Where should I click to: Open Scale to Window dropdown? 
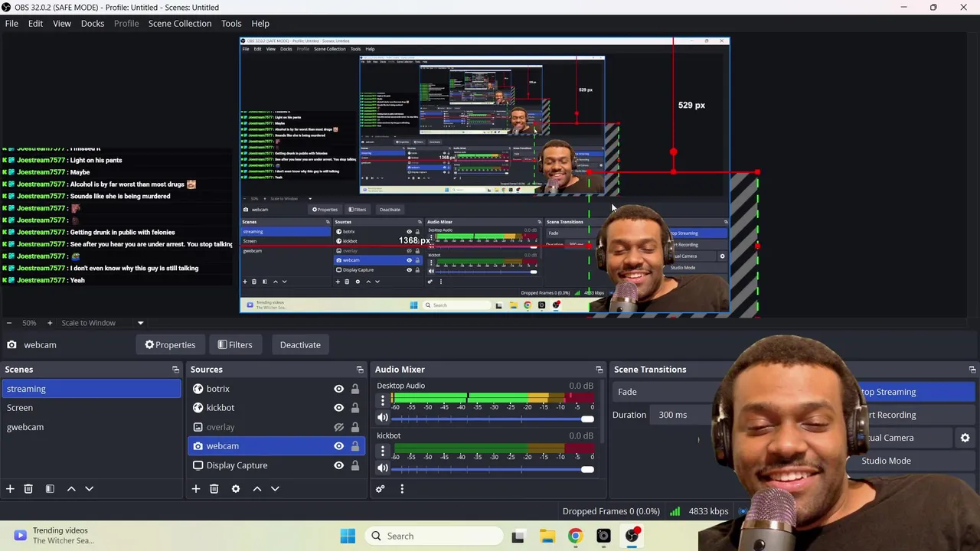(x=103, y=323)
